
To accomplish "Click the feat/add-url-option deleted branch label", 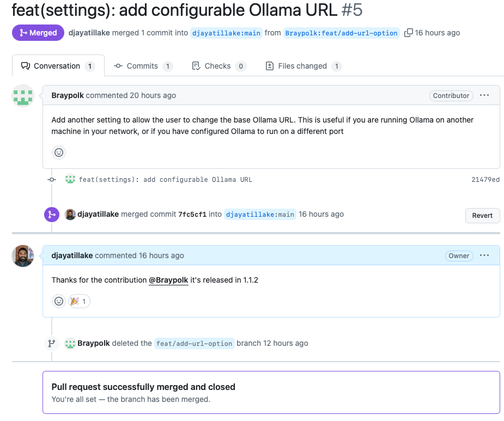I will pos(194,344).
